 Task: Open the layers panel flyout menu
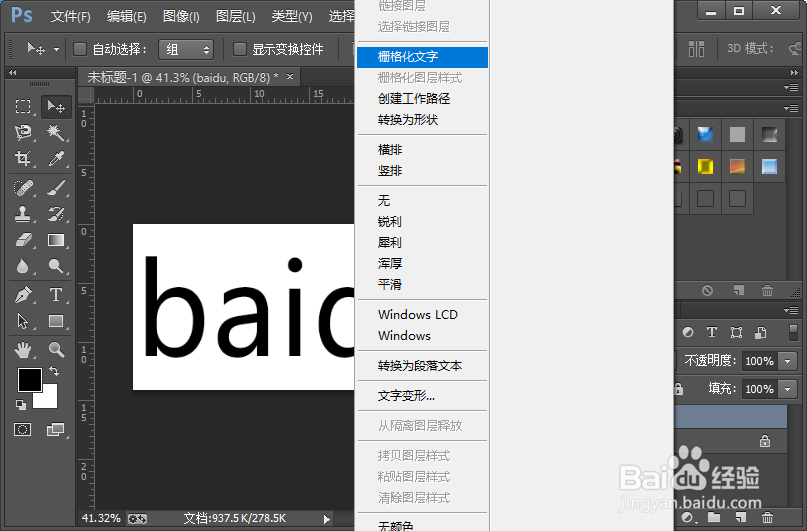click(791, 310)
